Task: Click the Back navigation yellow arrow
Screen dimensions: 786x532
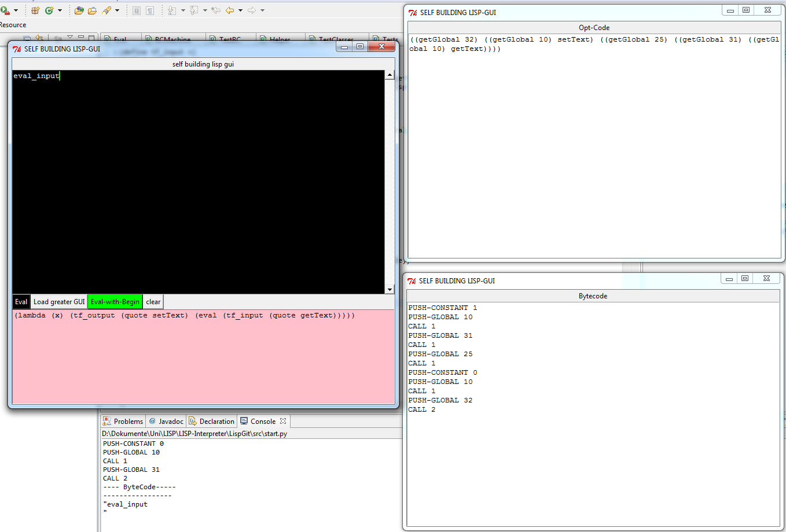Action: tap(230, 10)
